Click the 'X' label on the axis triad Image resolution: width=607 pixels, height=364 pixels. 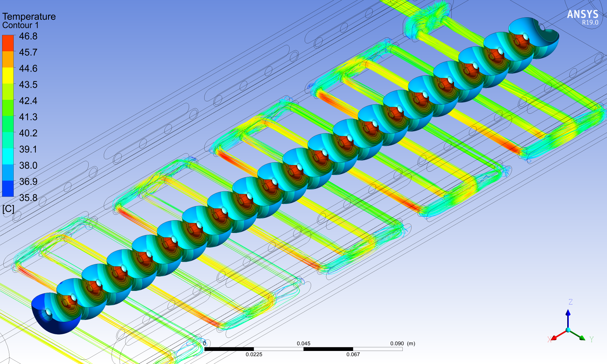(549, 339)
